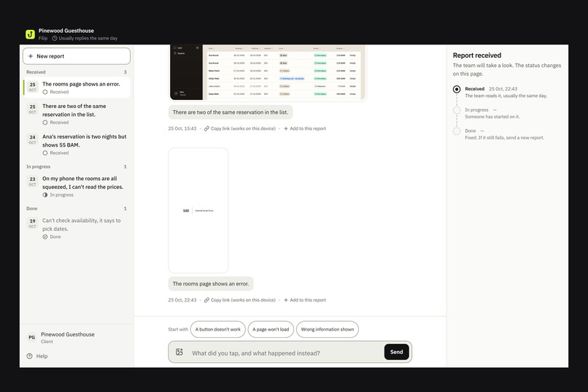Click the 'Usually replies the same day' text
The width and height of the screenshot is (588, 392).
coord(88,38)
